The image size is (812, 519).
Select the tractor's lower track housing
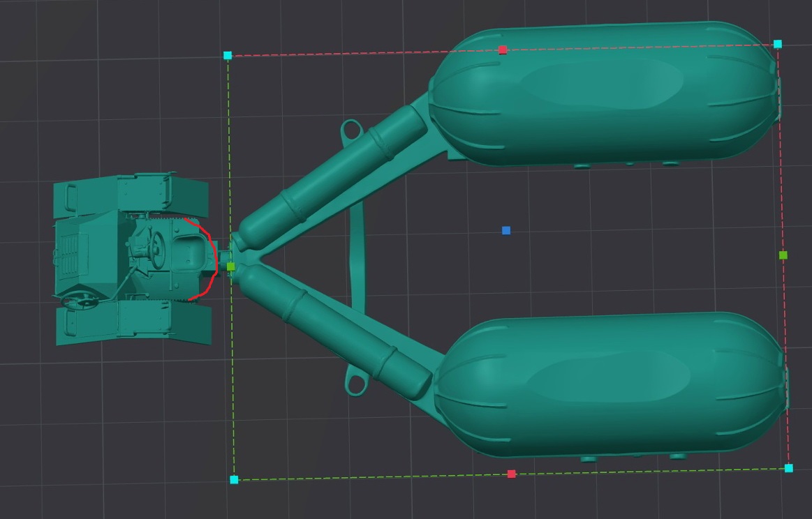133,324
